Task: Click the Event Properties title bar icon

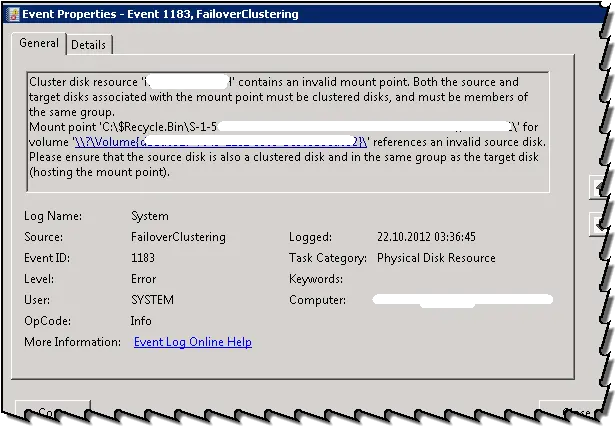Action: 14,15
